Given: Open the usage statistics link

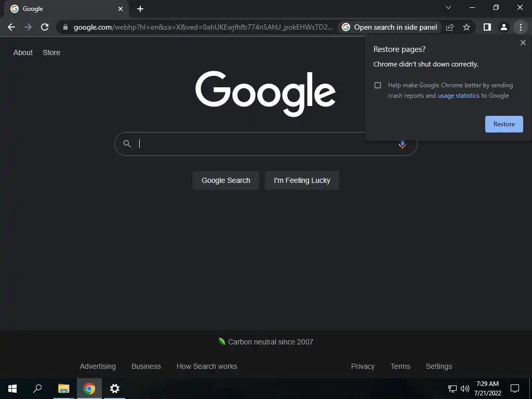Looking at the screenshot, I should [458, 96].
